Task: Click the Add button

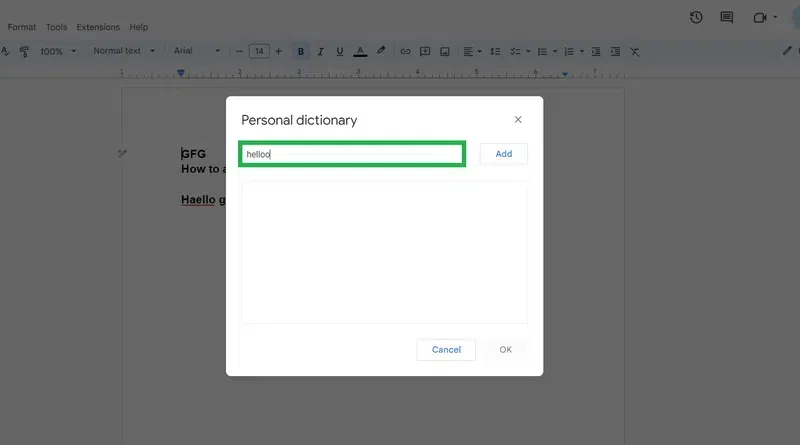Action: [x=504, y=154]
